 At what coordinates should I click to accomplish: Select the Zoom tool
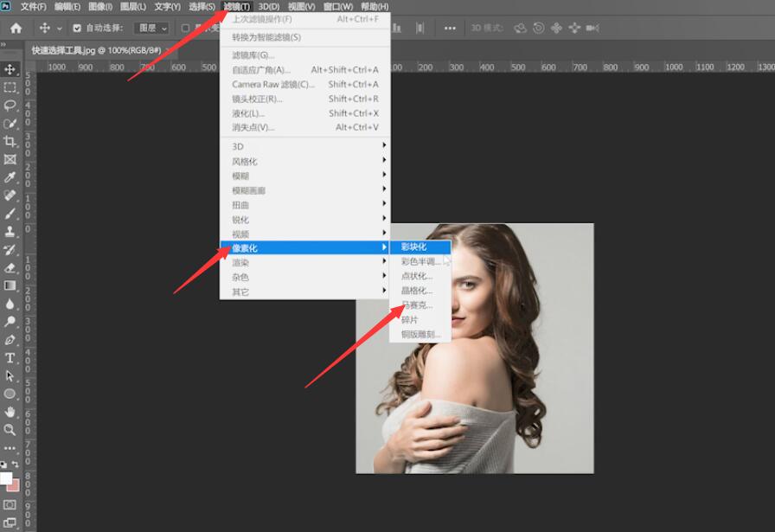pos(10,430)
